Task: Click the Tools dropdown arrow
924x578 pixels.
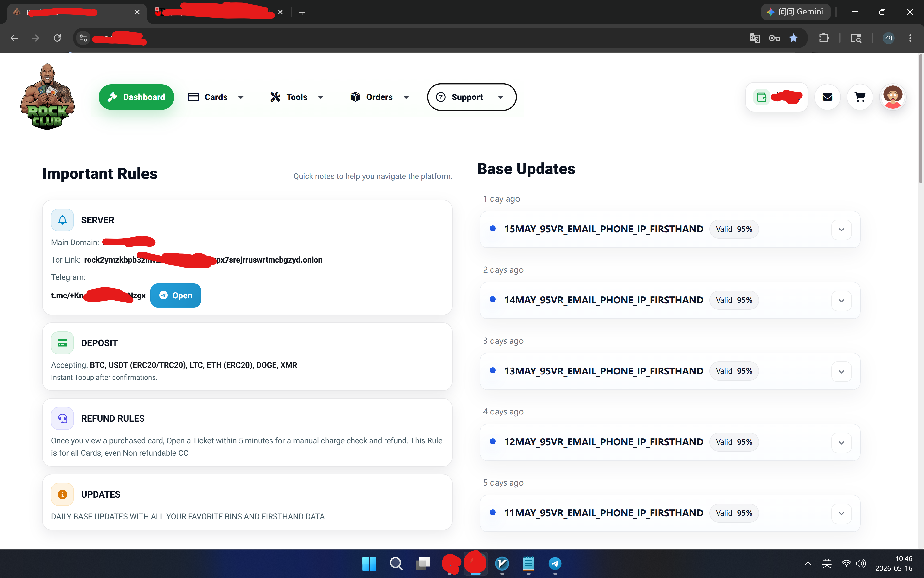Action: click(x=321, y=98)
